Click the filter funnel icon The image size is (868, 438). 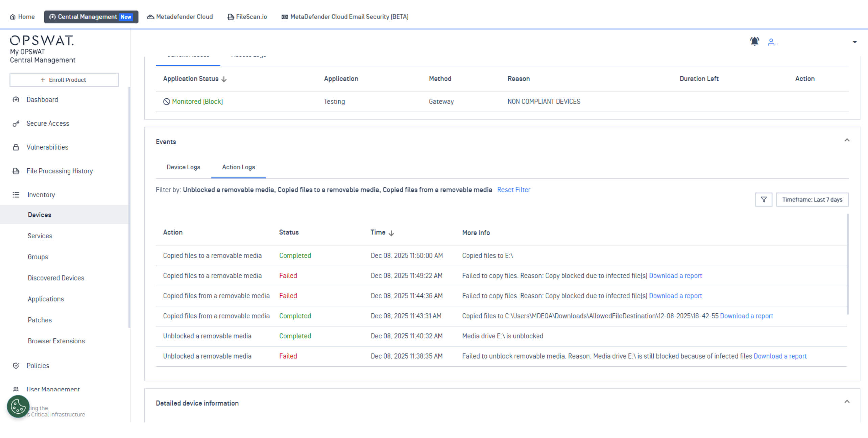[x=764, y=200]
